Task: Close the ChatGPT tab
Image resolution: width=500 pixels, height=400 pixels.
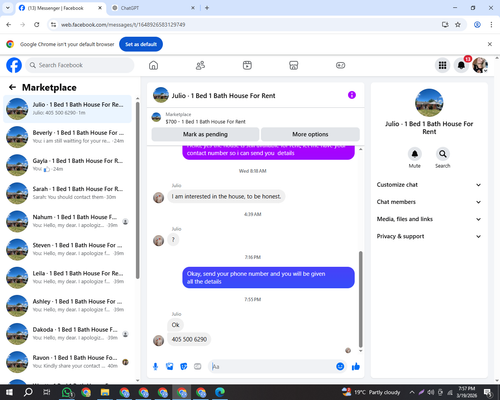Action: tap(193, 8)
